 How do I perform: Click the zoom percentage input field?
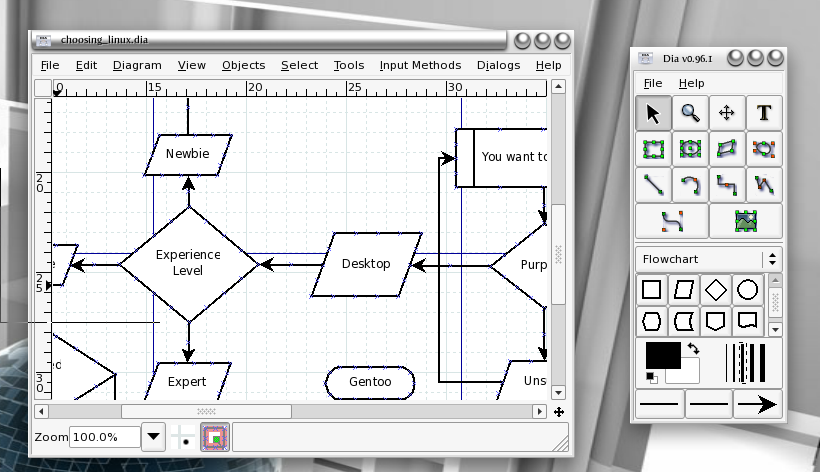[105, 437]
